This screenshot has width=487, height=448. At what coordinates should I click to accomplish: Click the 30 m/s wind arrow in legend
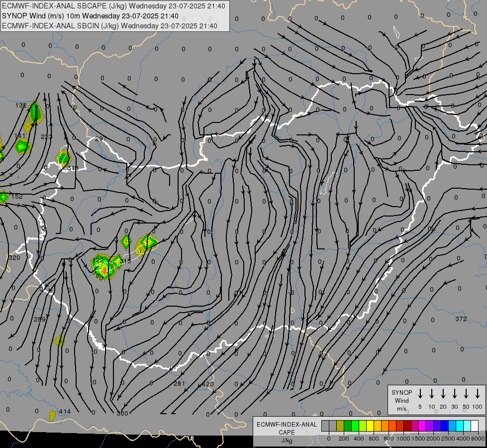tap(454, 394)
